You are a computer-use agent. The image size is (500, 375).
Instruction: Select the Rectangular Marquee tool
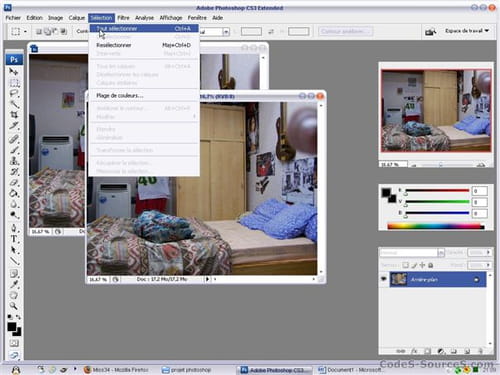[14, 83]
